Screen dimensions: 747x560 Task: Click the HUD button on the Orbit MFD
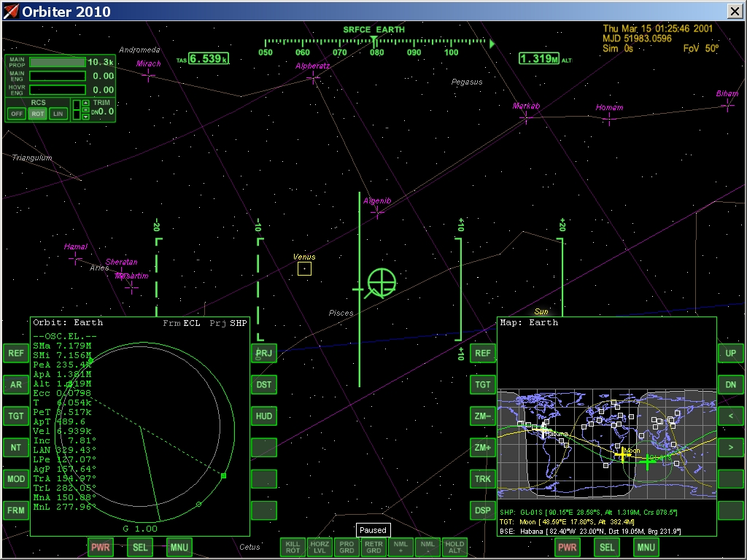pyautogui.click(x=264, y=416)
